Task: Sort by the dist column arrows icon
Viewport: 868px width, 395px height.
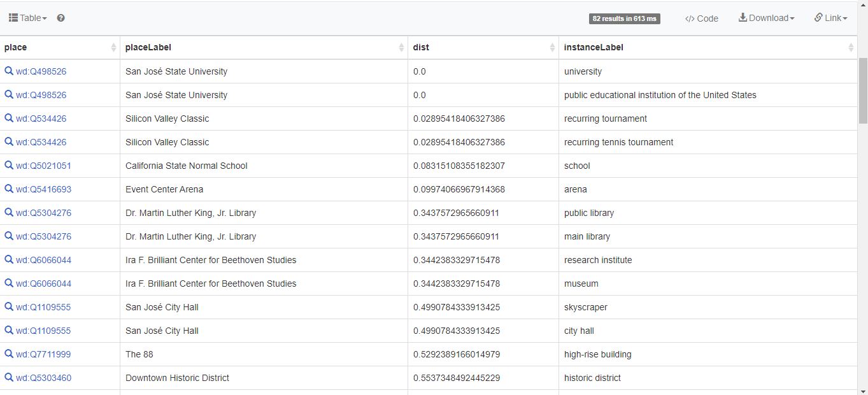Action: 553,47
